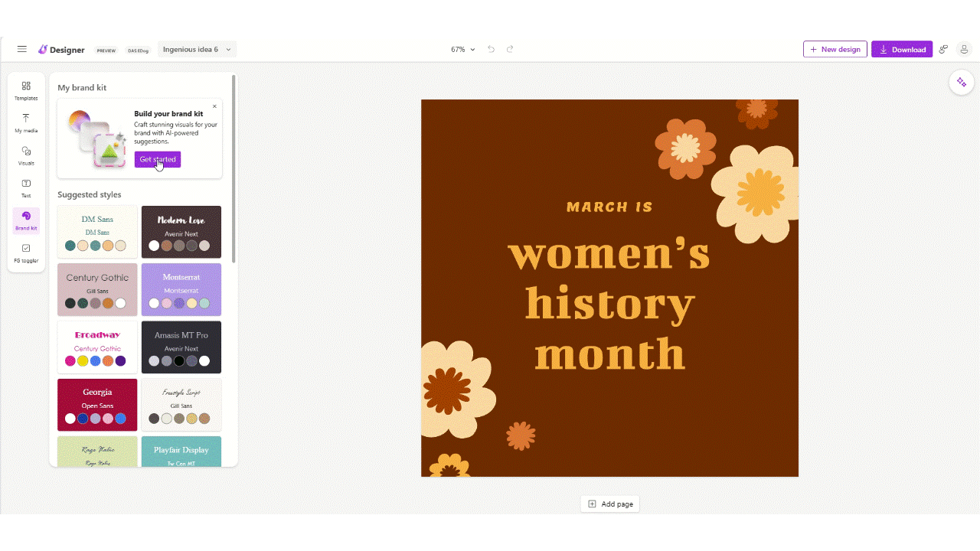Expand the Ingenious idea 6 title dropdown

point(198,49)
